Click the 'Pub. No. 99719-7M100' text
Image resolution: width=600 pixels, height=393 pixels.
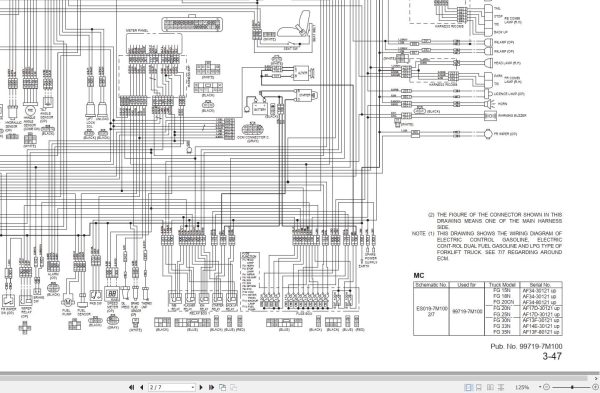click(526, 346)
